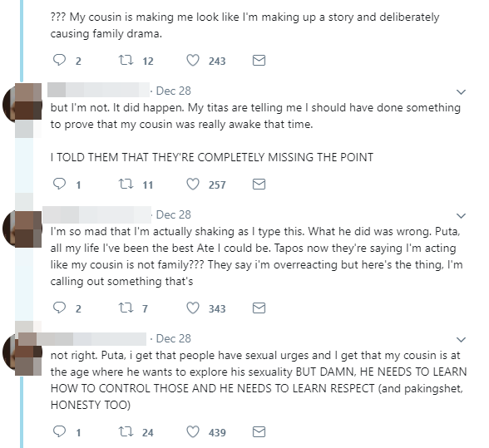Like the tweet showing 343 likes
Screen dimensions: 489x448
click(x=193, y=308)
